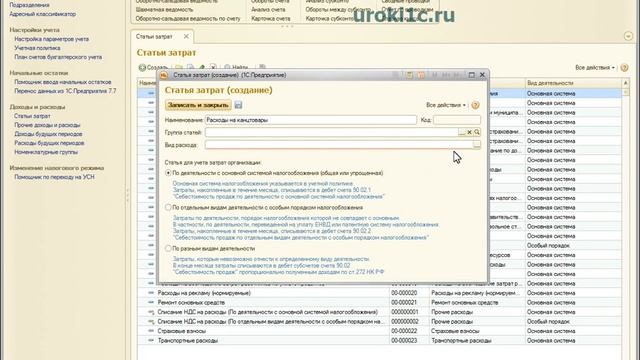Viewport: 640px width, 360px height.
Task: Select the row Расходы на рекламу (нормируемые)
Action: (380, 293)
